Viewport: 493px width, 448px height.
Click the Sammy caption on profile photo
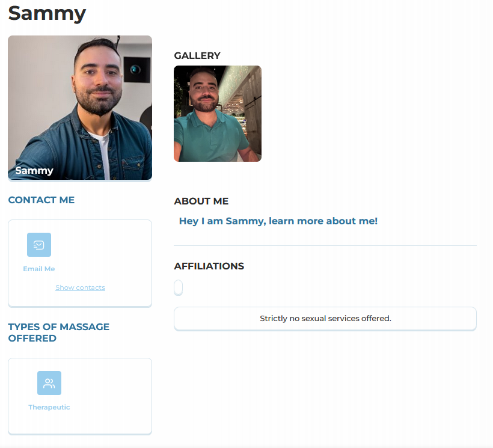[x=34, y=171]
